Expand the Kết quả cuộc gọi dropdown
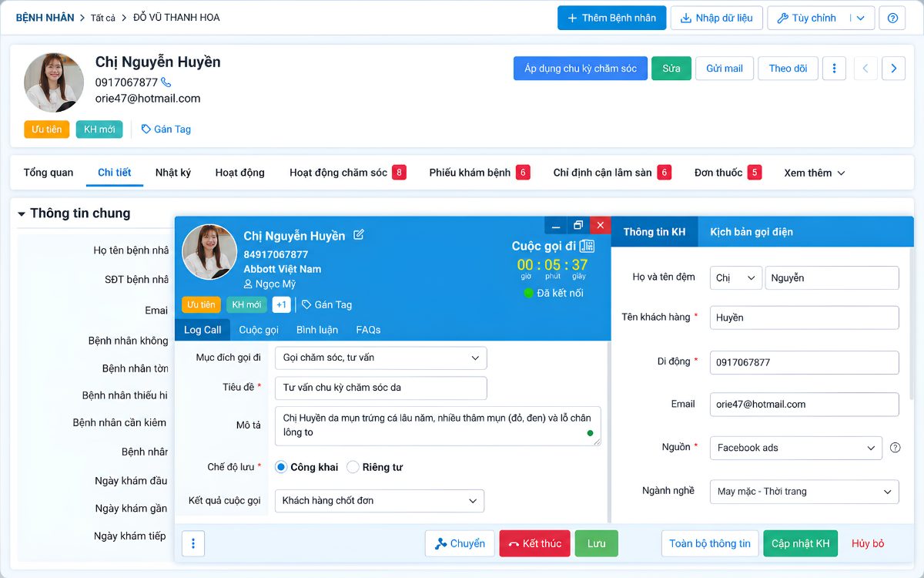924x578 pixels. click(380, 501)
